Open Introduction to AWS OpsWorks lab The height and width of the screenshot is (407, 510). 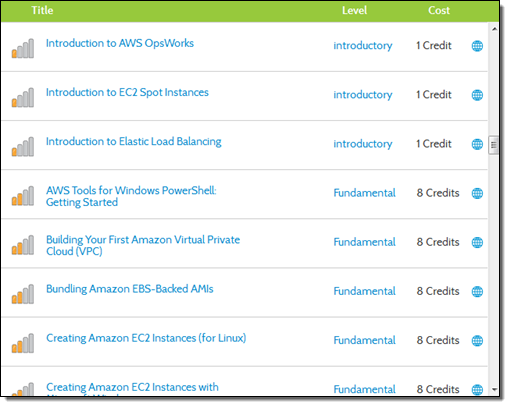[x=120, y=43]
